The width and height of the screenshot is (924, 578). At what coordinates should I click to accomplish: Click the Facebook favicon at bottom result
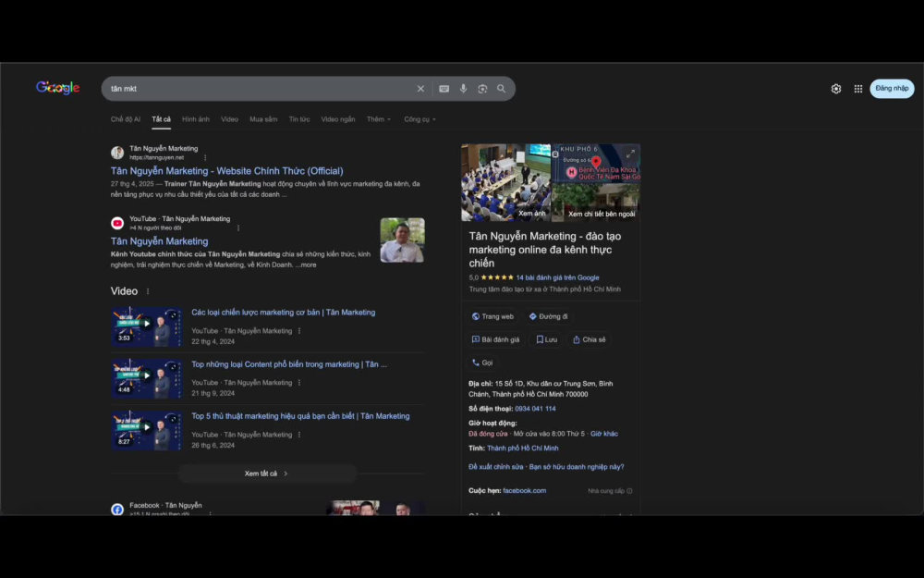[117, 509]
